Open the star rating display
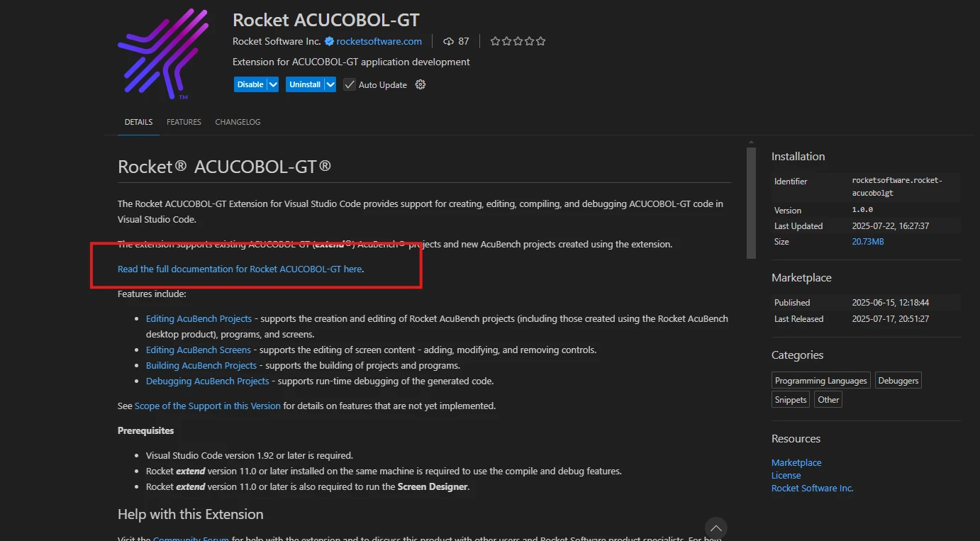This screenshot has width=980, height=541. (x=518, y=41)
